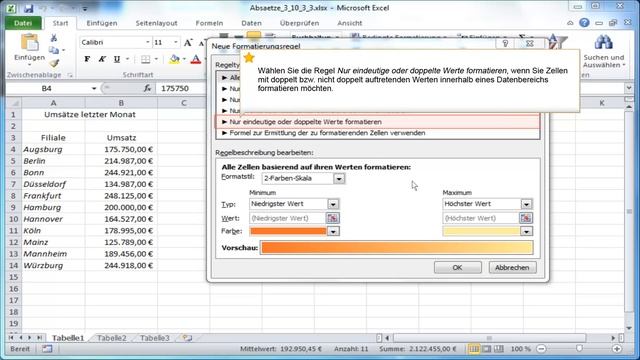Switch to sheet Tabelle2
This screenshot has height=360, width=640.
tap(111, 338)
